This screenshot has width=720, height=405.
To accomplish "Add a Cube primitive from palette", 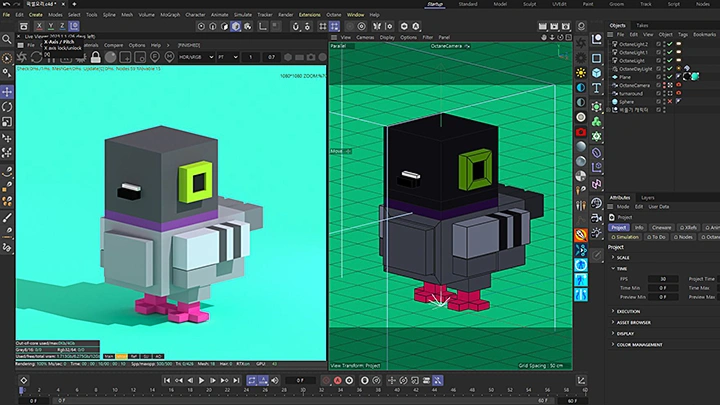I will (x=596, y=73).
